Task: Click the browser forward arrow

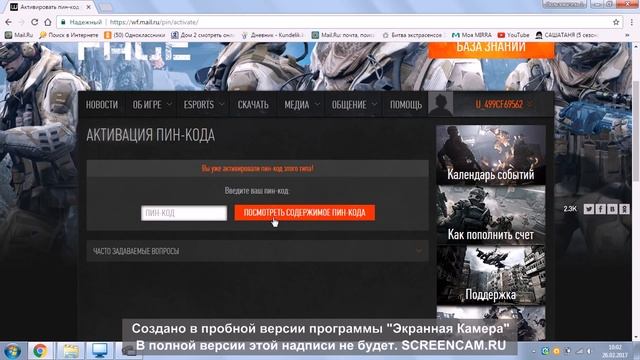Action: coord(21,22)
